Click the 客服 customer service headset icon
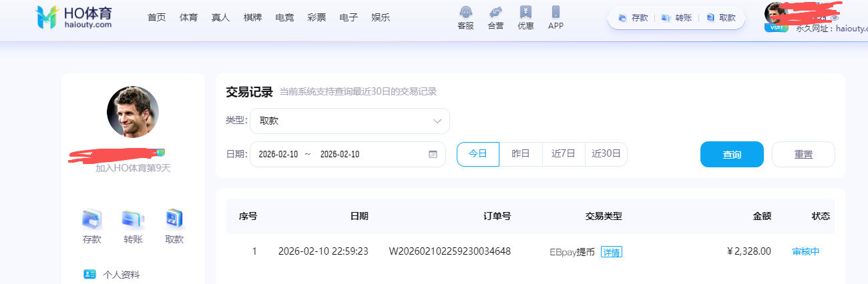868x284 pixels. click(x=465, y=13)
